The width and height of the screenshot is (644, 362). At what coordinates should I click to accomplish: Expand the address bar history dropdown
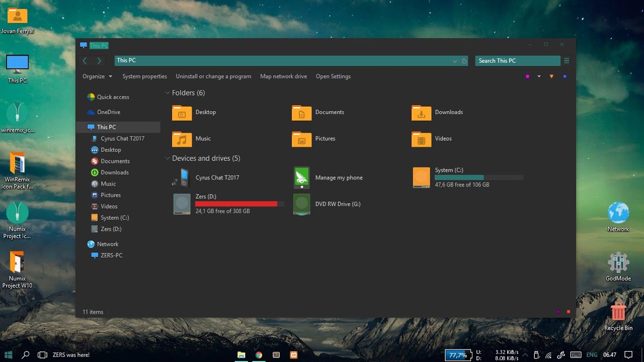tap(455, 60)
